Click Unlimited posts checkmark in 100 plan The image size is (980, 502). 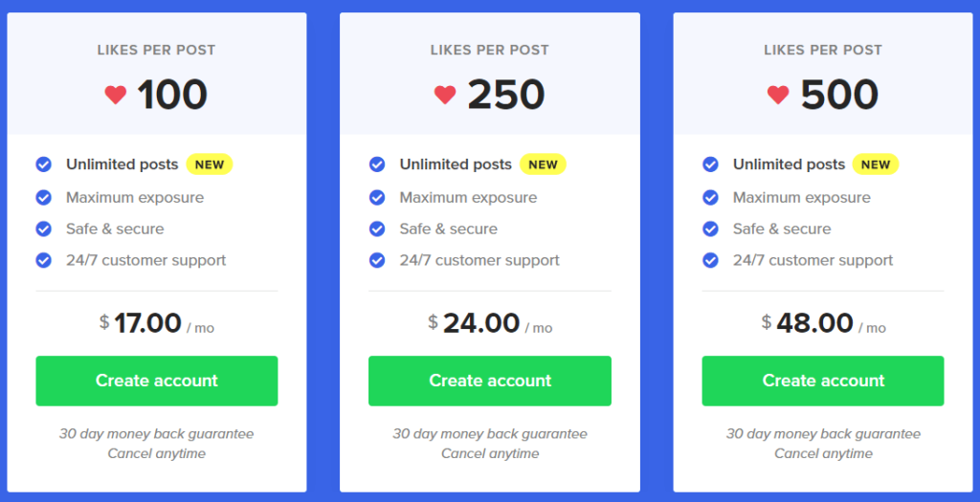[44, 164]
